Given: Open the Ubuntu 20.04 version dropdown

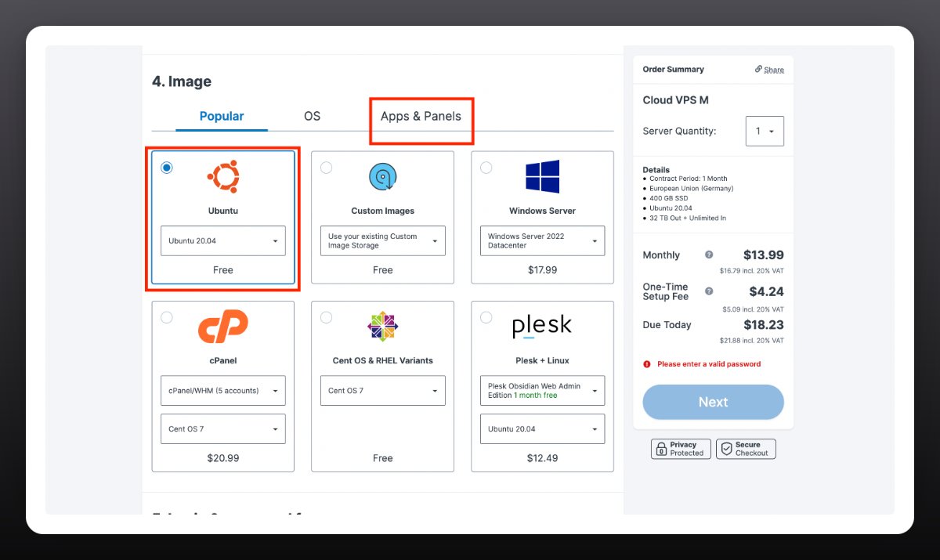Looking at the screenshot, I should tap(223, 241).
